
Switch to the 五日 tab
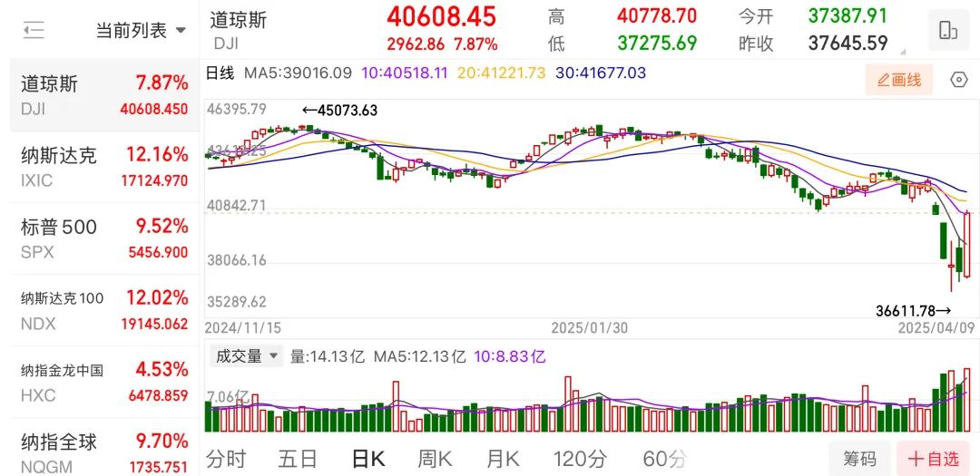299,460
